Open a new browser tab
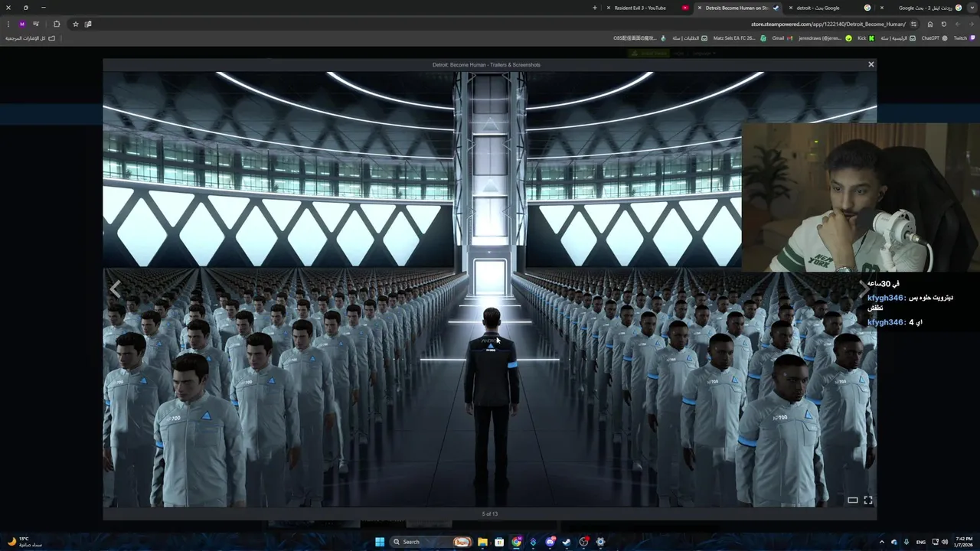Viewport: 980px width, 551px height. click(x=595, y=8)
